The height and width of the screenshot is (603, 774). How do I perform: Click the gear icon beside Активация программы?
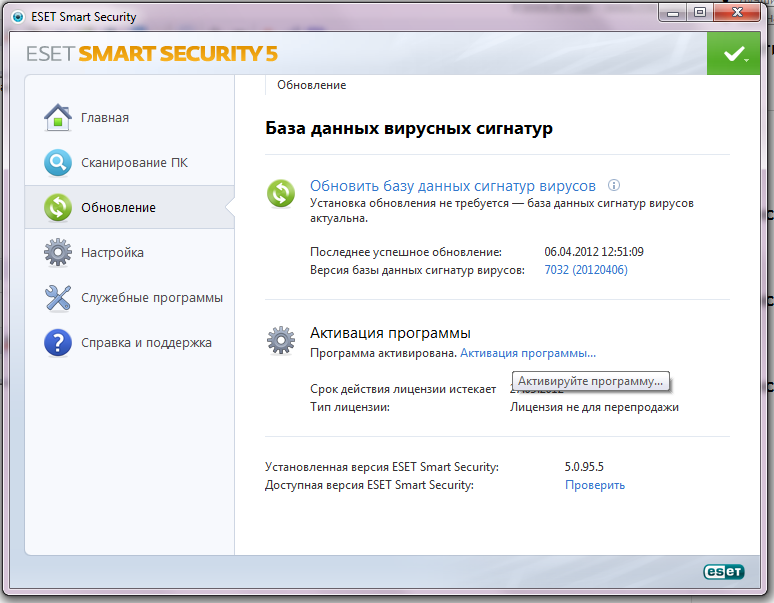[x=281, y=339]
